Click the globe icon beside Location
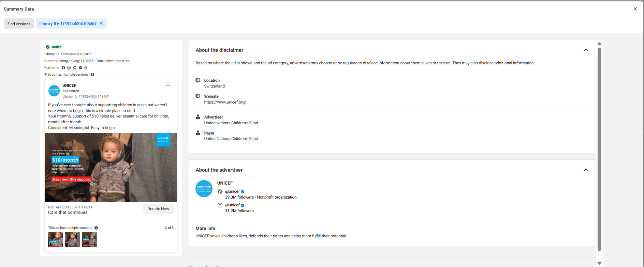The width and height of the screenshot is (644, 267). (x=198, y=80)
